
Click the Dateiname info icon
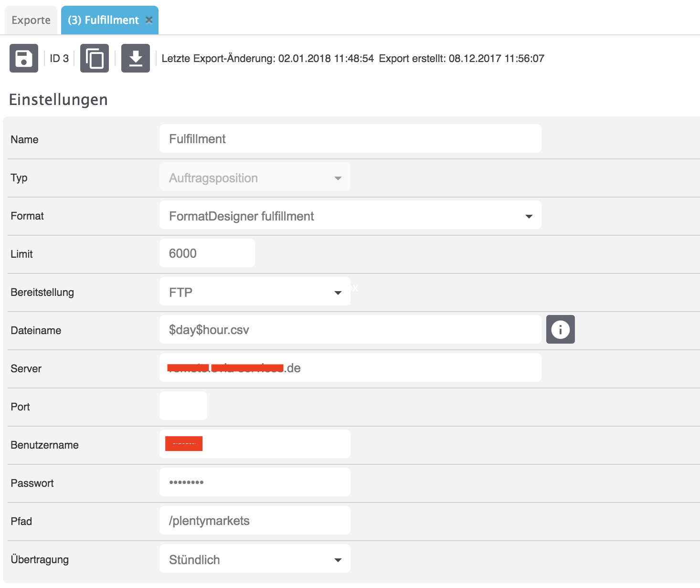point(560,329)
